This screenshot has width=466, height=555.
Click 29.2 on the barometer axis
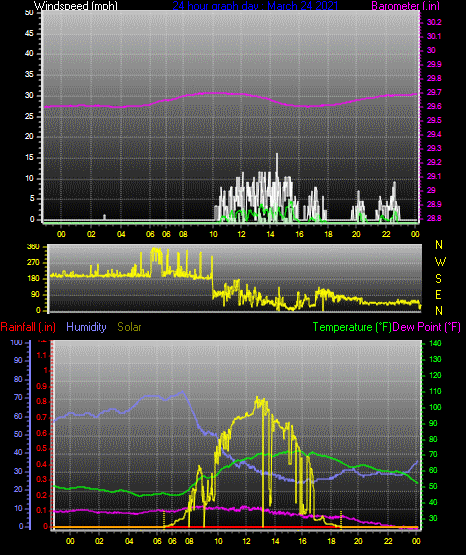[x=434, y=162]
